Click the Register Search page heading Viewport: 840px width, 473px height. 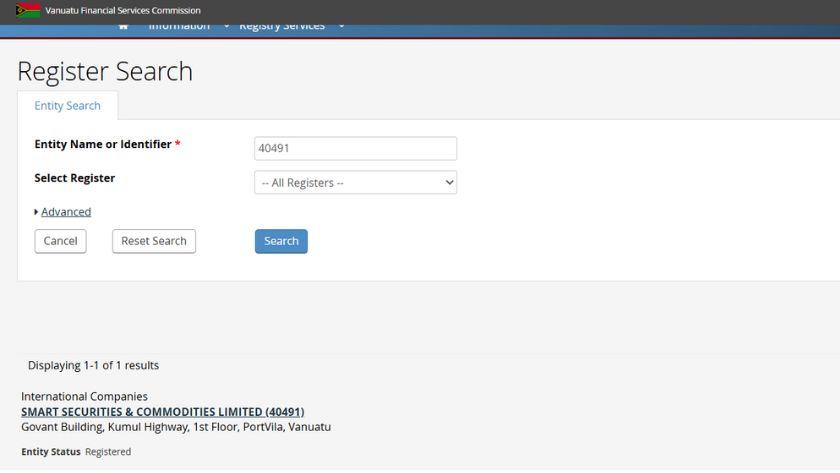coord(105,72)
